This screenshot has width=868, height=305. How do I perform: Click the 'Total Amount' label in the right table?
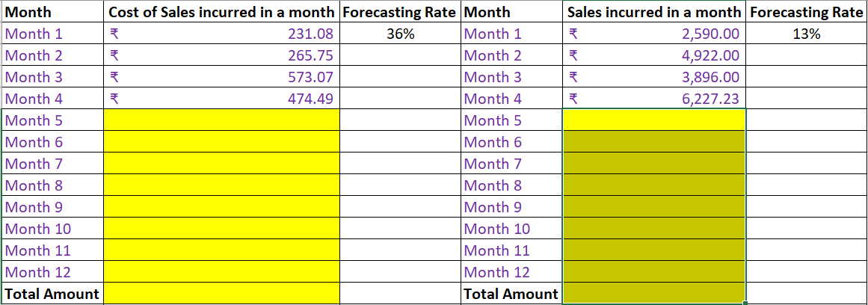[511, 294]
